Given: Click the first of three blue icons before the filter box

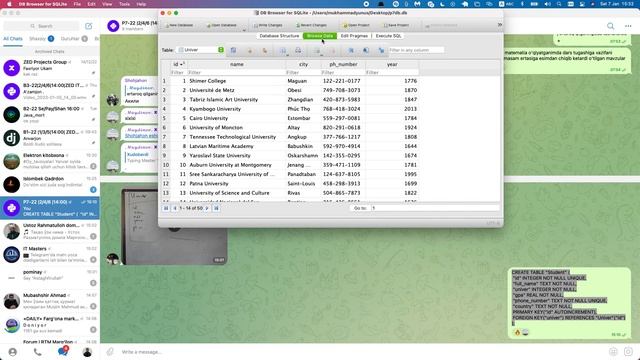Looking at the screenshot, I should 351,50.
